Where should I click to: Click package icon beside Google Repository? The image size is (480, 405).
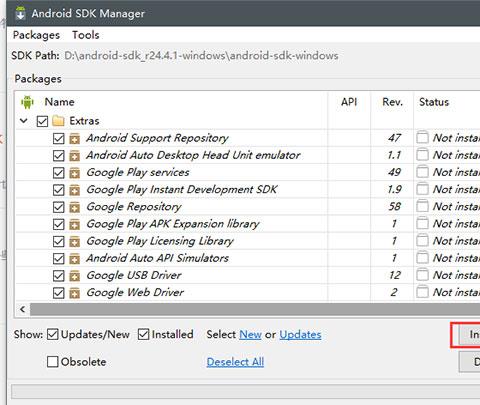pos(75,207)
